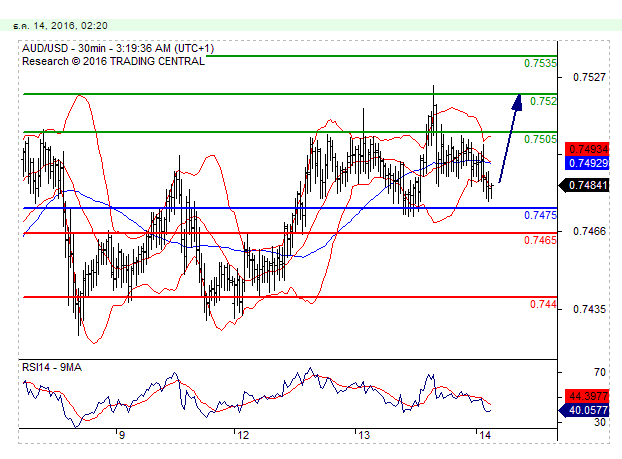Viewport: 622px width, 459px height.
Task: Click the 0.752 resistance level label
Action: point(543,101)
